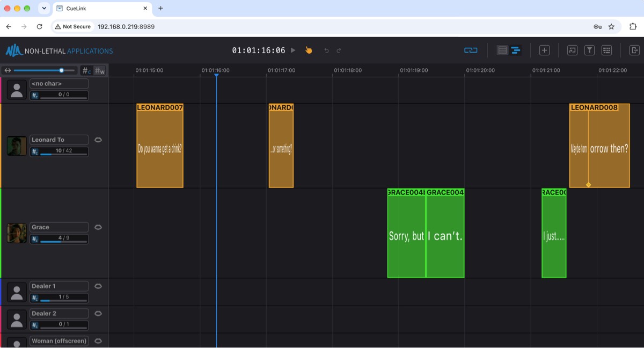Viewport: 644px width, 348px height.
Task: Click the timecode 01:01:16:06 display
Action: [x=259, y=50]
